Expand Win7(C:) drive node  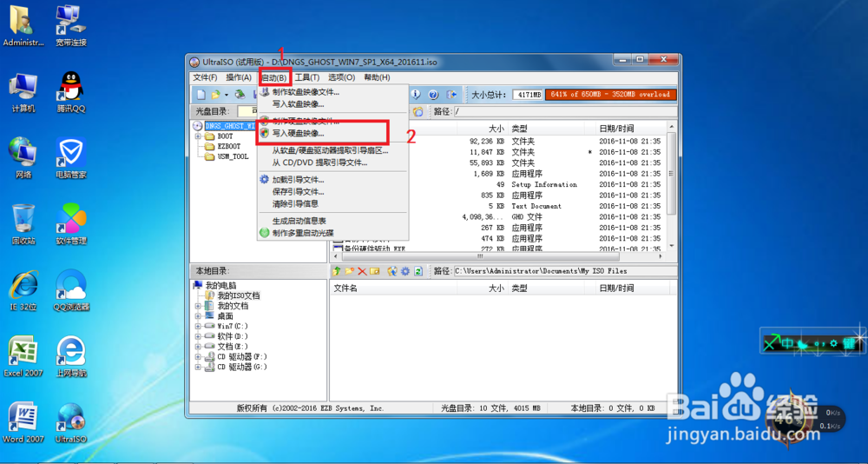click(198, 326)
